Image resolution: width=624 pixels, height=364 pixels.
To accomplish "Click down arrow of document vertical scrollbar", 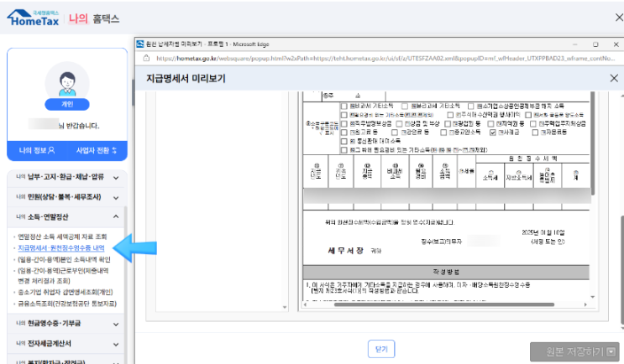I will 593,297.
